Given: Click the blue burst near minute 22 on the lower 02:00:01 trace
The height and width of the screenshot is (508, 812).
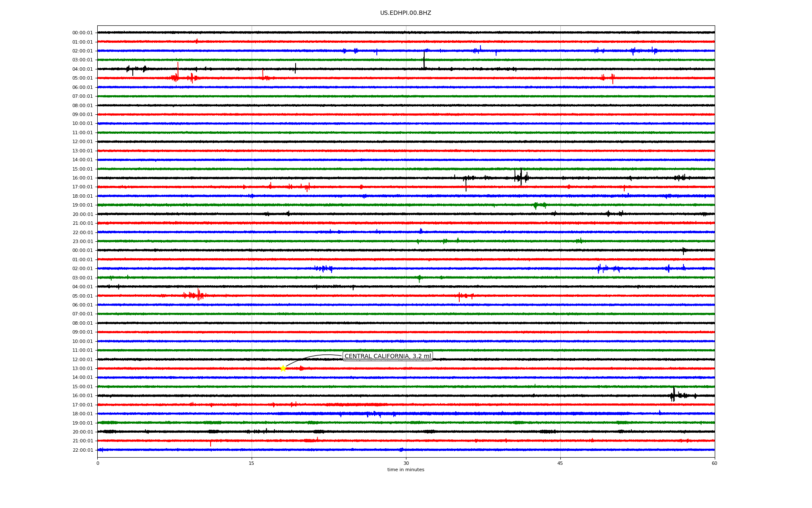Looking at the screenshot, I should [x=324, y=268].
